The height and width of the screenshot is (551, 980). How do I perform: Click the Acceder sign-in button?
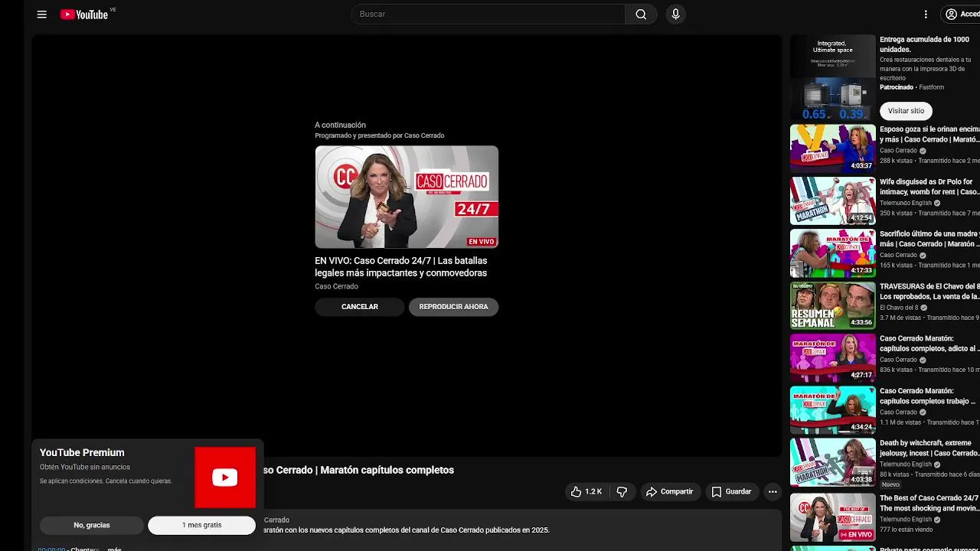click(x=962, y=15)
